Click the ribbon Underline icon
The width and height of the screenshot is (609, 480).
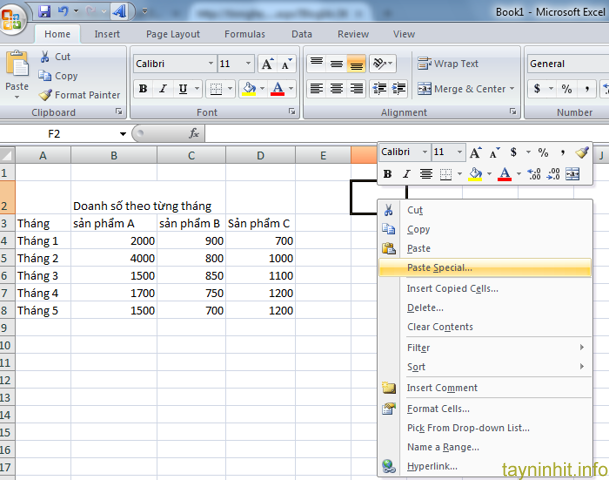click(x=182, y=89)
